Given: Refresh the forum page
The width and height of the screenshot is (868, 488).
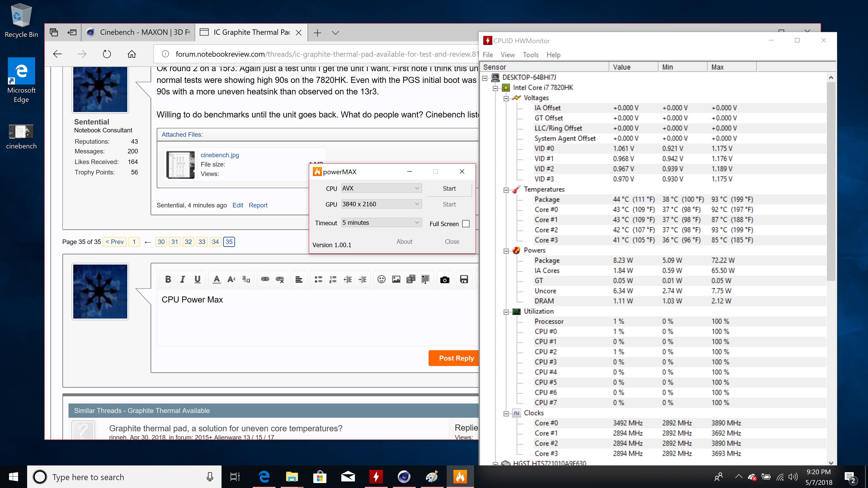Looking at the screenshot, I should coord(107,54).
